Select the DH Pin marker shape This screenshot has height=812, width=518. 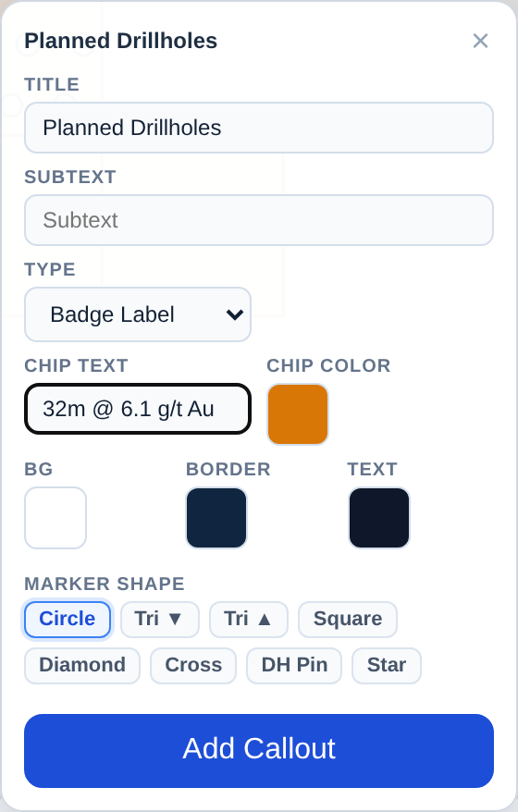pos(294,666)
